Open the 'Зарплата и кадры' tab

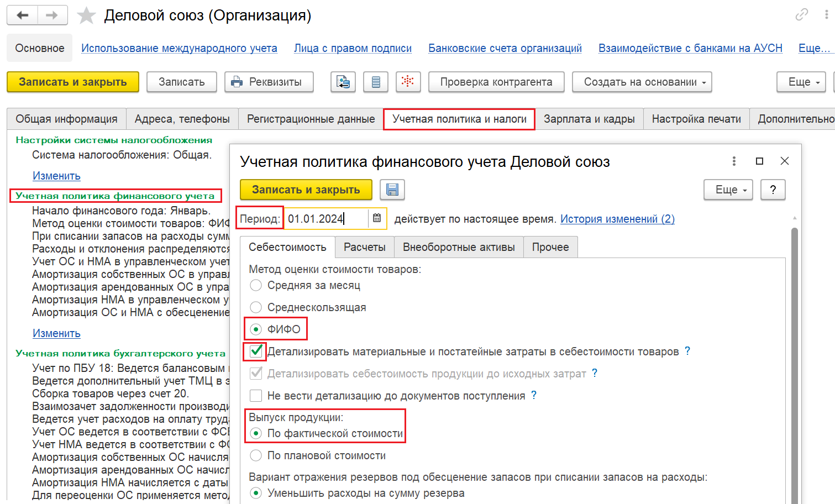[589, 119]
